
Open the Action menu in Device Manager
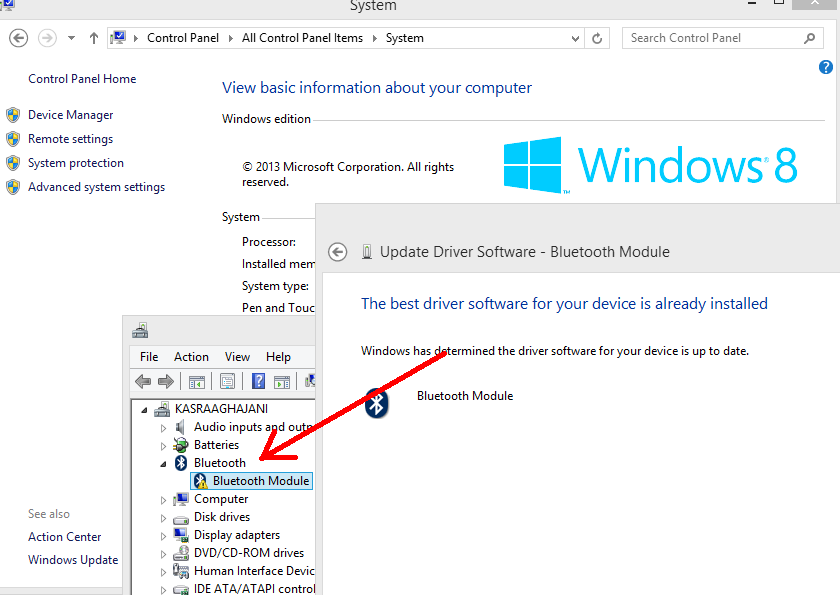click(191, 357)
